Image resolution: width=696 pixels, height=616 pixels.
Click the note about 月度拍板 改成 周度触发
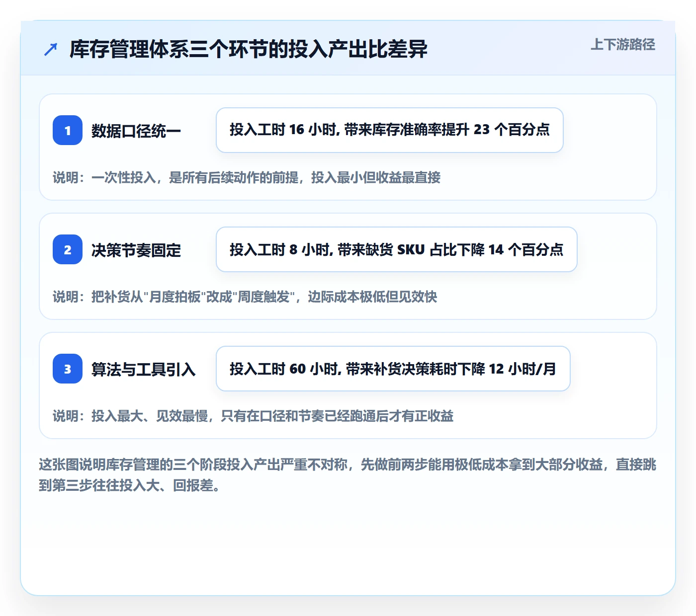point(245,297)
